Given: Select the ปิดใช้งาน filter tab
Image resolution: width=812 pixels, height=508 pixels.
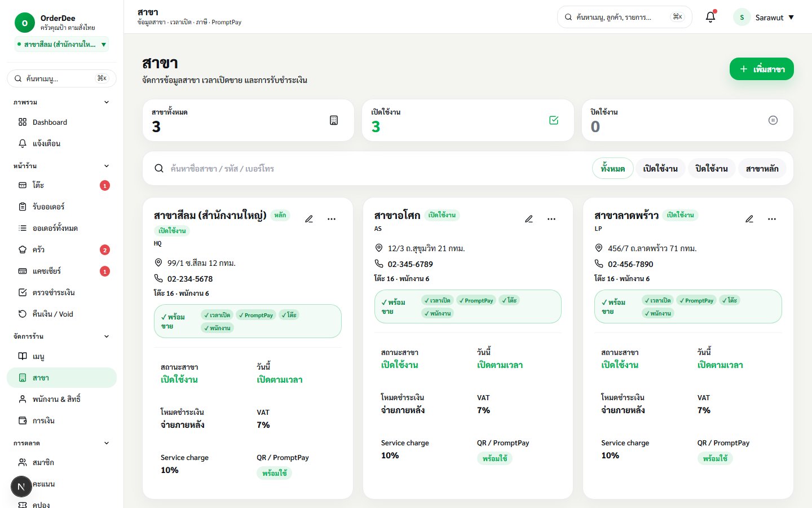Looking at the screenshot, I should click(x=712, y=168).
